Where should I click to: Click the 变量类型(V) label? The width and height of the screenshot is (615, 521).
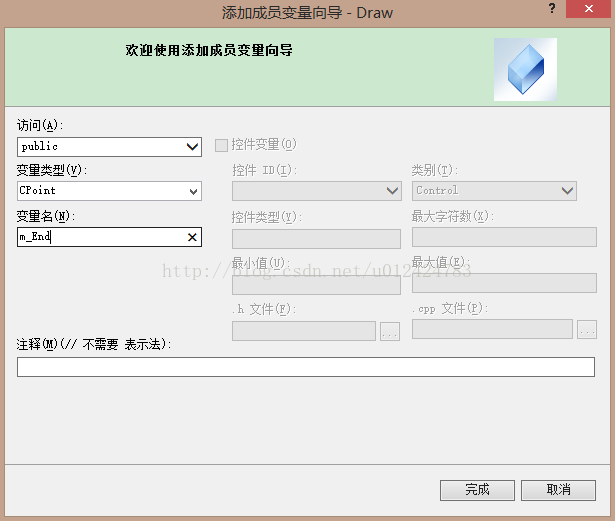(52, 170)
